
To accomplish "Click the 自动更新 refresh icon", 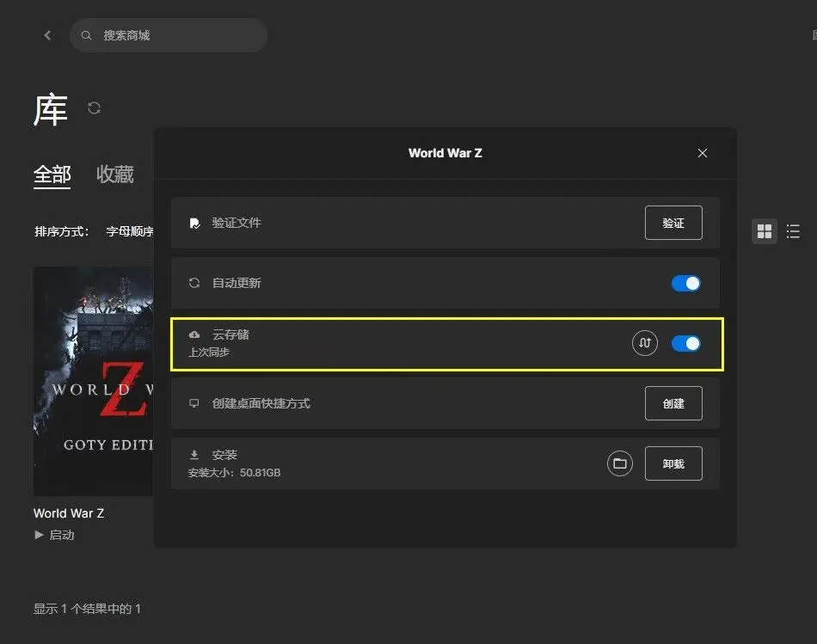I will coord(194,283).
